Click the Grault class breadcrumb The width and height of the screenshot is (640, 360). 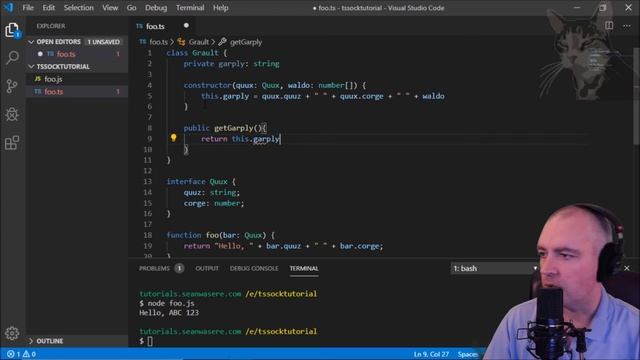[198, 42]
